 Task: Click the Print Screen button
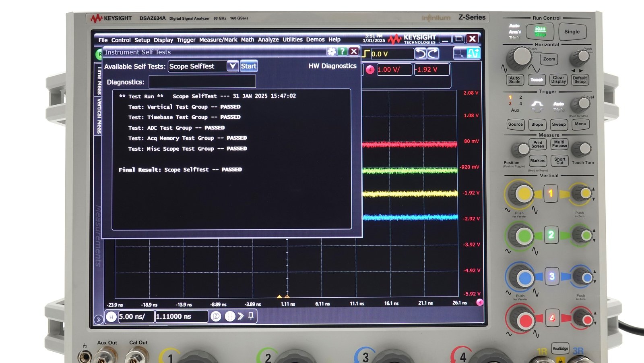[x=538, y=144]
